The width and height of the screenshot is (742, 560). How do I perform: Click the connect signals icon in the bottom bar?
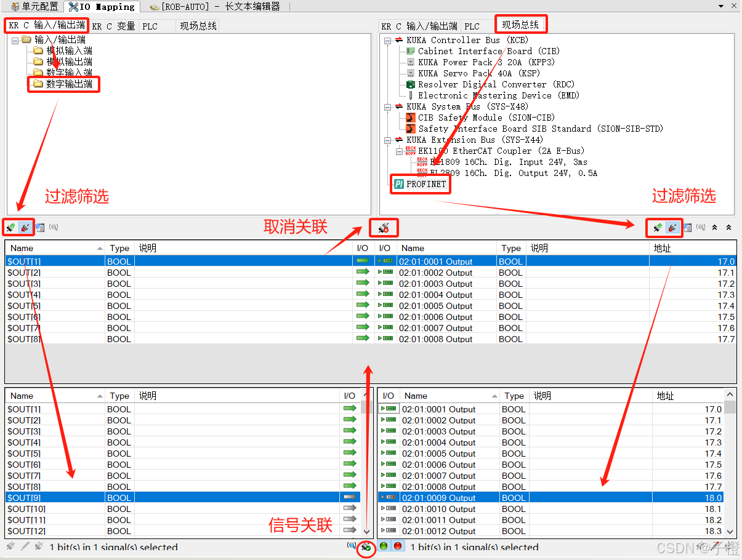[366, 546]
